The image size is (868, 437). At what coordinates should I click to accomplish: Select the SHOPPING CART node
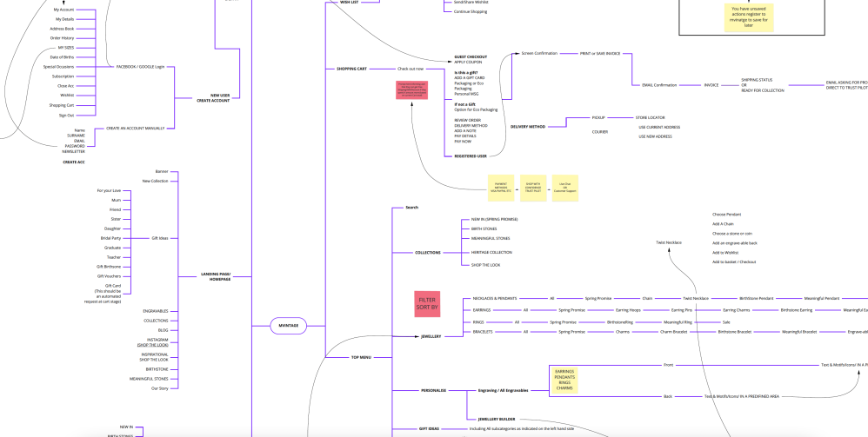tap(351, 69)
